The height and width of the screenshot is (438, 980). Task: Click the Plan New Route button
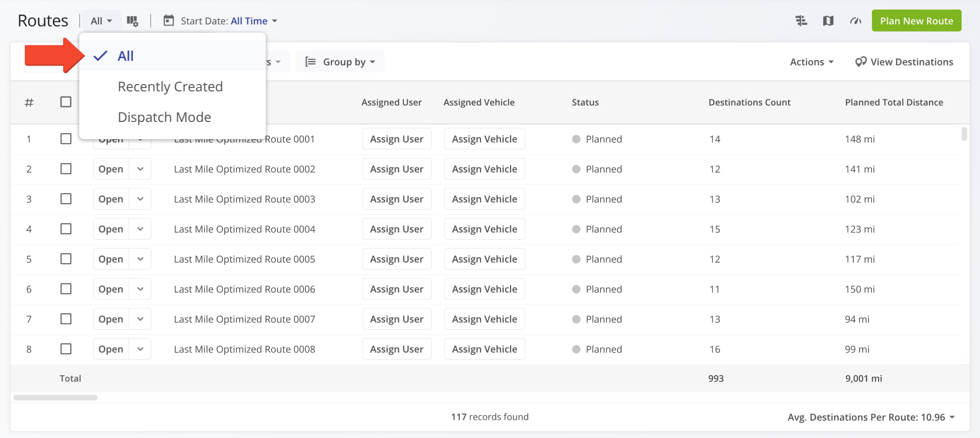(x=916, y=21)
